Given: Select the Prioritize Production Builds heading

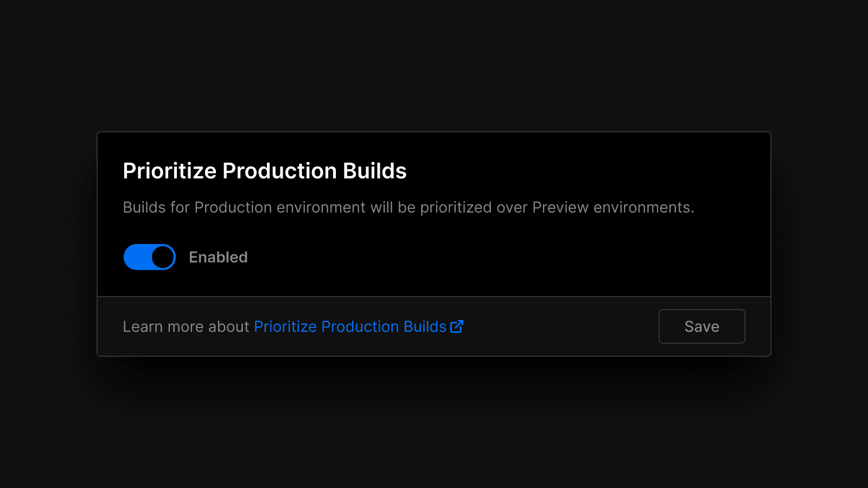Looking at the screenshot, I should pyautogui.click(x=264, y=171).
